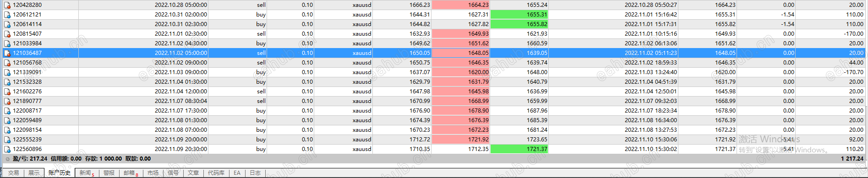Click the total balance 1 217.24
Viewport: 868px width, 178px height.
pyautogui.click(x=852, y=159)
